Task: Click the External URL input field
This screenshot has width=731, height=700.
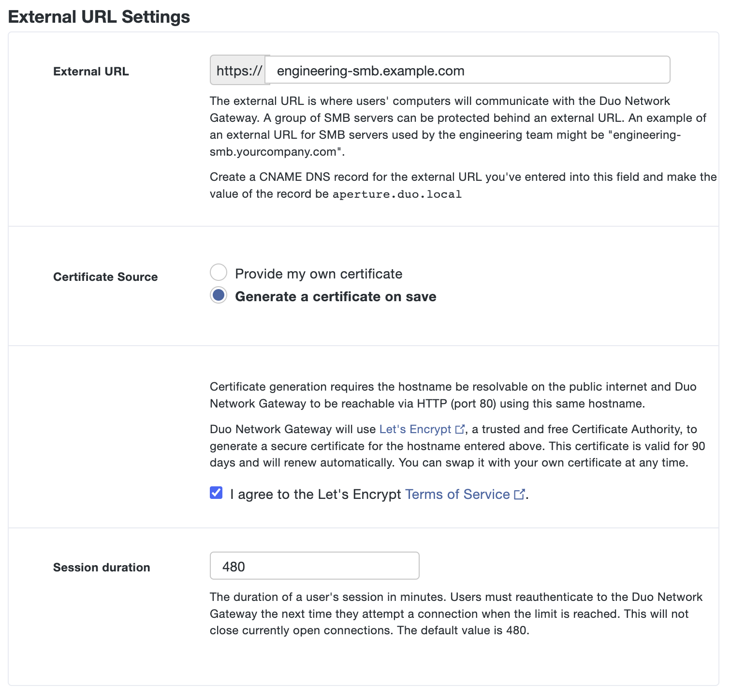Action: pyautogui.click(x=469, y=70)
